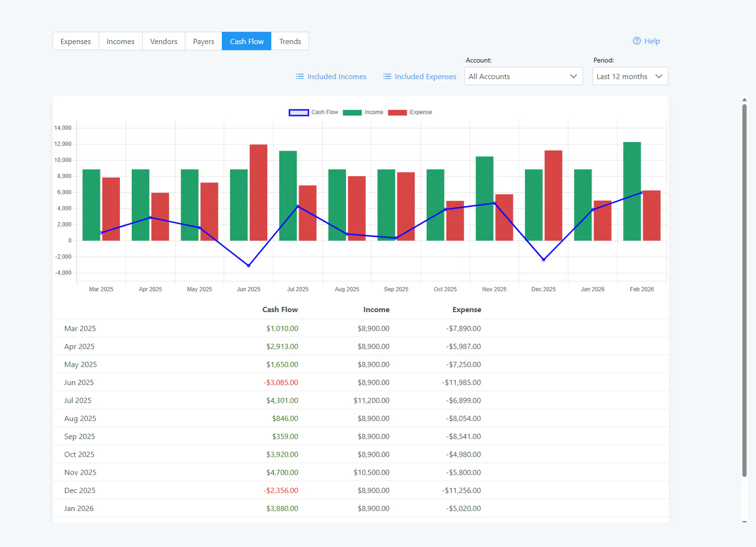Image resolution: width=756 pixels, height=547 pixels.
Task: Click the -$11,985.00 expense value
Action: [x=462, y=382]
